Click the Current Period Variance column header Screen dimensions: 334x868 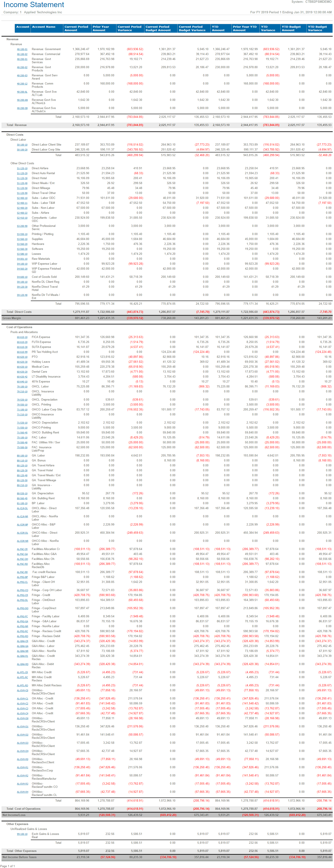(x=130, y=29)
